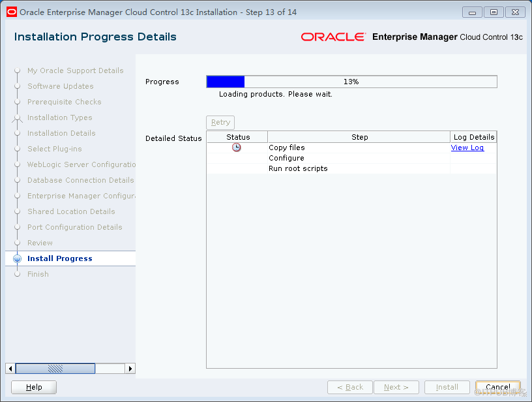Cancel the installation
Image resolution: width=532 pixels, height=402 pixels.
coord(497,387)
